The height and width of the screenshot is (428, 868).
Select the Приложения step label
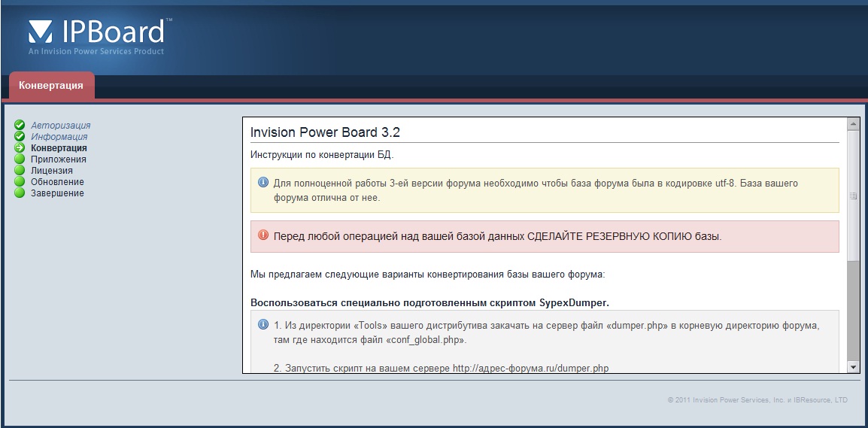click(x=58, y=159)
